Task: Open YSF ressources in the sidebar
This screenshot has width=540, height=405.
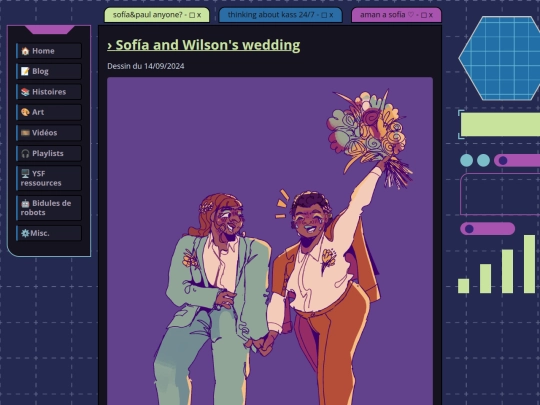Action: click(49, 178)
